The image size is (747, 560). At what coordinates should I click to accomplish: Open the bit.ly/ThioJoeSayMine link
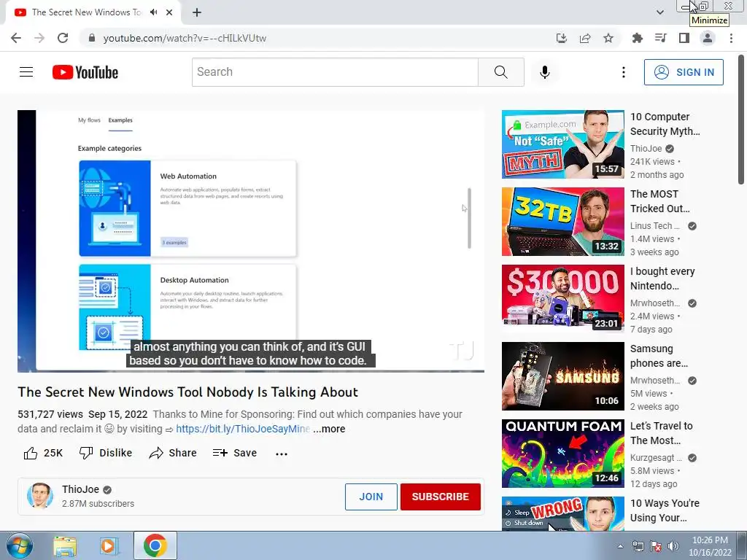coord(243,429)
